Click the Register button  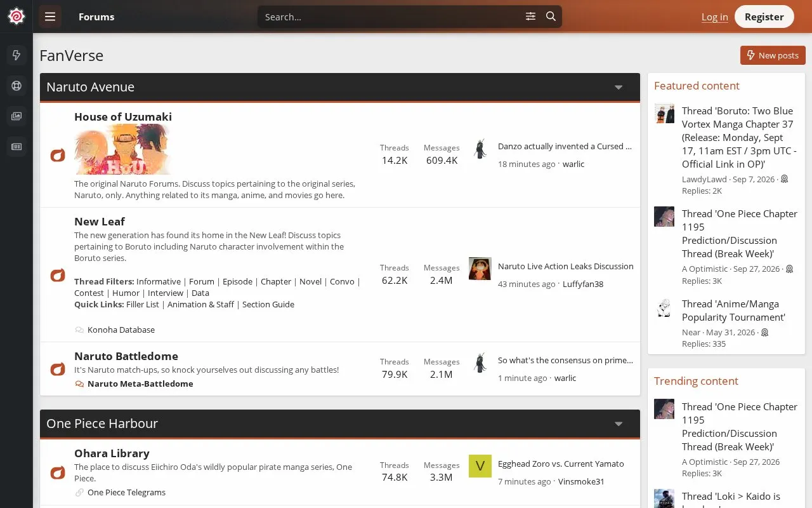coord(764,17)
